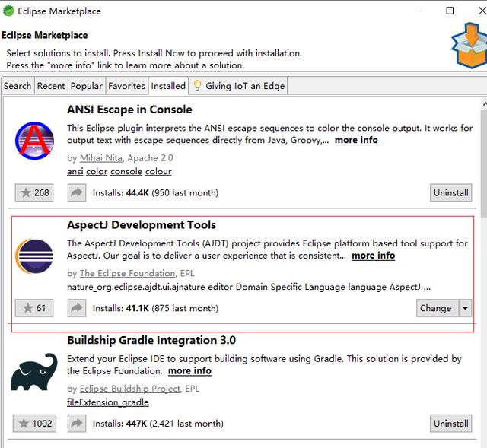Click the Buildship Gradle elephant logo

pyautogui.click(x=34, y=372)
